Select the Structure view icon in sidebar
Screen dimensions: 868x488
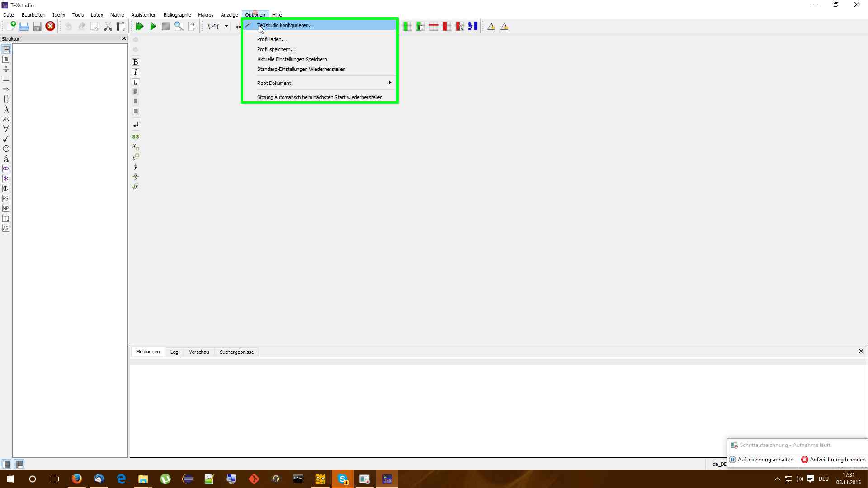(6, 49)
